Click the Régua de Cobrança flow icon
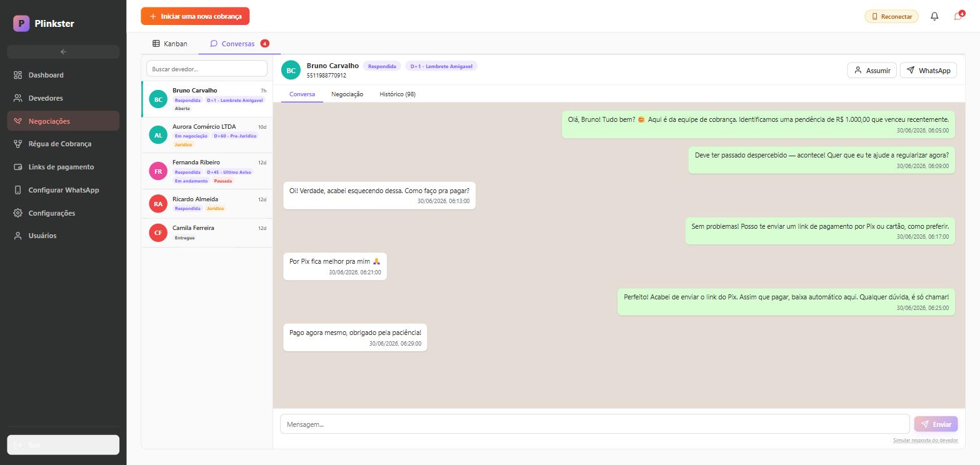Viewport: 980px width, 465px height. tap(17, 144)
